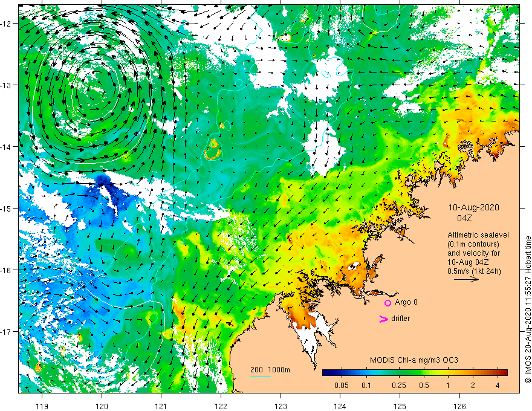Click the 10-Aug-2020 date label
The height and width of the screenshot is (411, 532).
tap(473, 207)
